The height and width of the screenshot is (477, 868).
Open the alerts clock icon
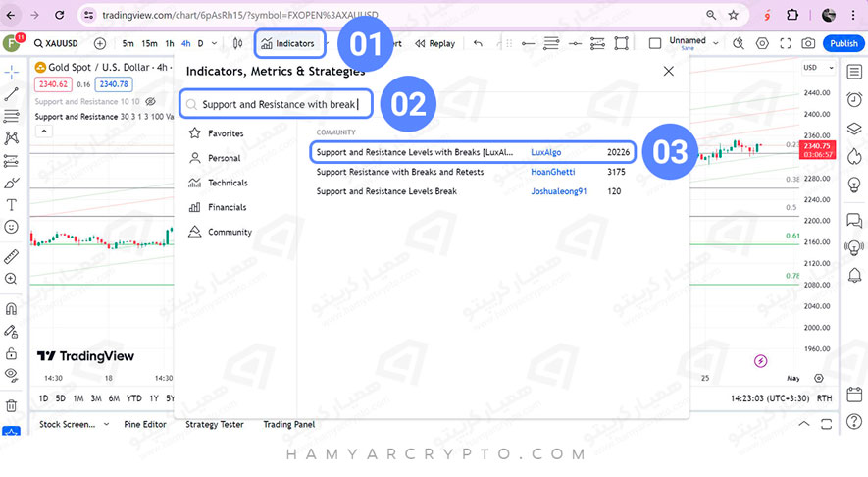pyautogui.click(x=854, y=100)
